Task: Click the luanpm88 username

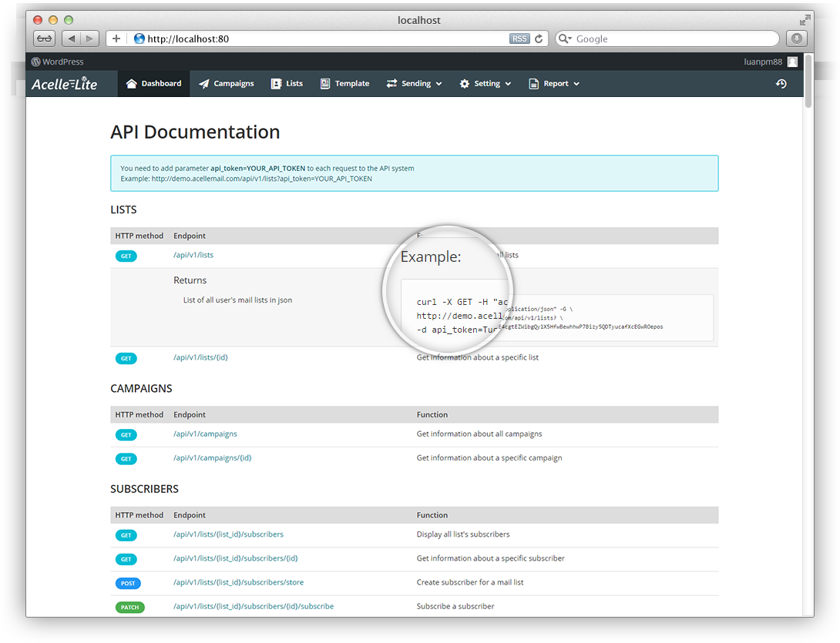Action: (763, 62)
